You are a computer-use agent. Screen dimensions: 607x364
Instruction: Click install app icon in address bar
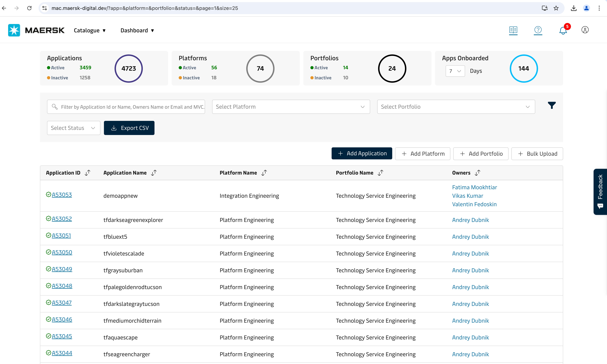(x=544, y=8)
